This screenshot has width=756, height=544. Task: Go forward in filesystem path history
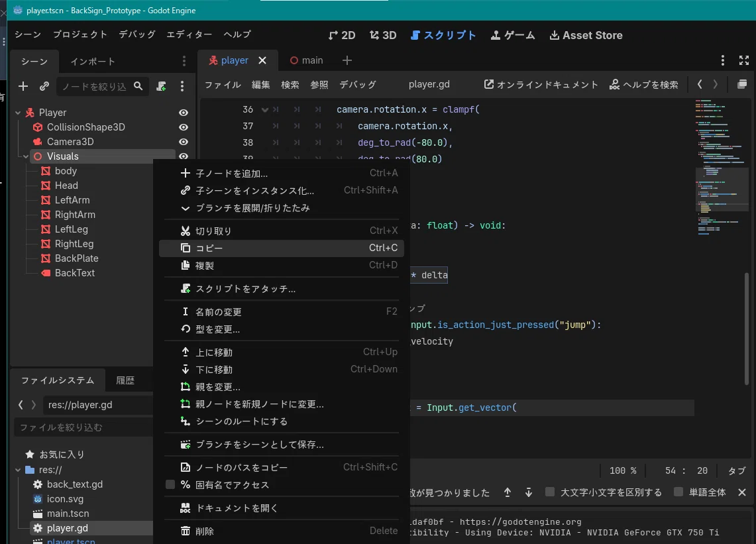point(34,405)
